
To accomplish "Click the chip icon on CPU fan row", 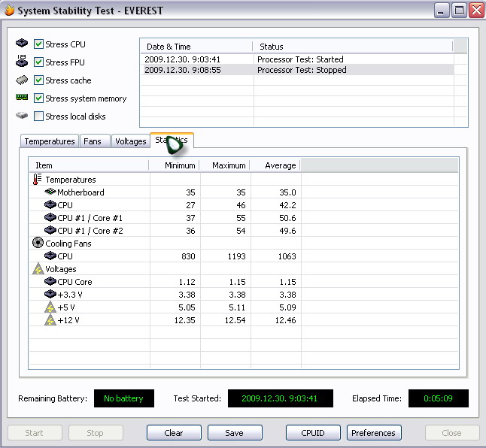I will tap(50, 256).
